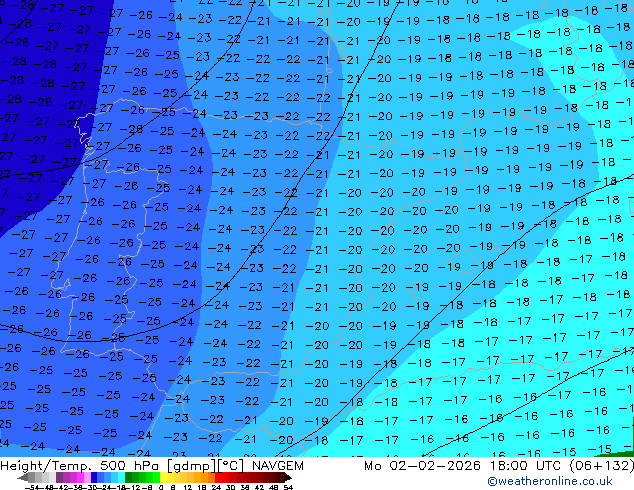The width and height of the screenshot is (634, 490).
Task: Pick the gray left-arrow end of the legend
Action: (23, 477)
